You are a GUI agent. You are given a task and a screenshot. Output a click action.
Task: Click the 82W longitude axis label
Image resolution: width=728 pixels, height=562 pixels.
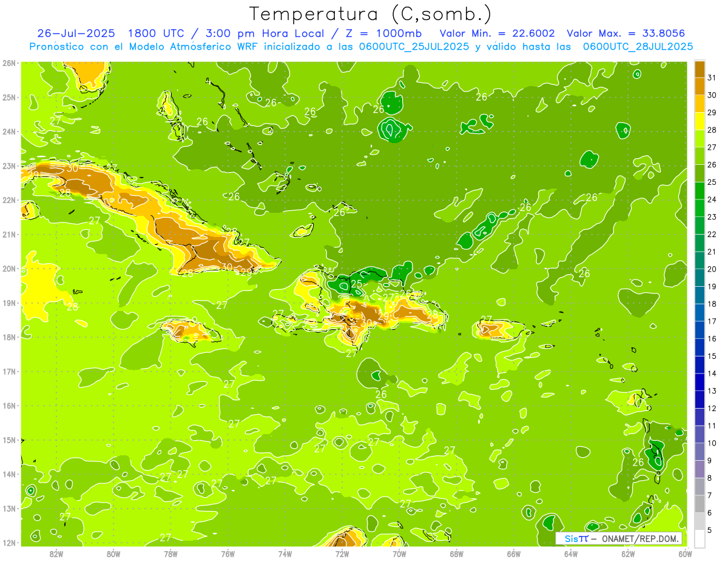(x=56, y=554)
